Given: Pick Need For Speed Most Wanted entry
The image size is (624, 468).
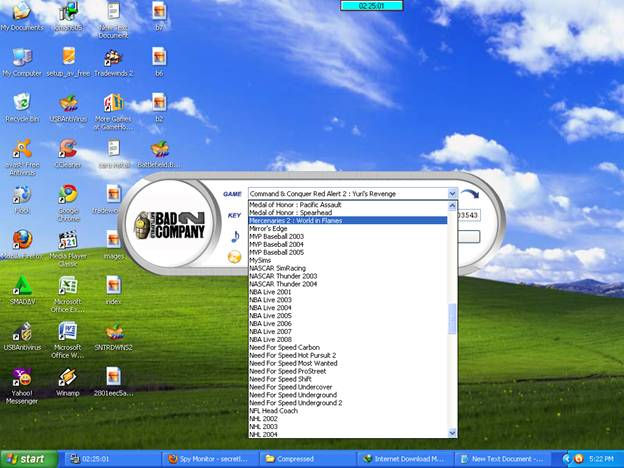Looking at the screenshot, I should [348, 363].
